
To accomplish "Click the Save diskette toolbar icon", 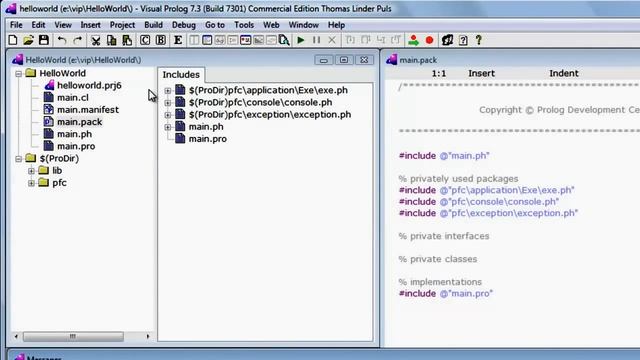I will (x=44, y=40).
